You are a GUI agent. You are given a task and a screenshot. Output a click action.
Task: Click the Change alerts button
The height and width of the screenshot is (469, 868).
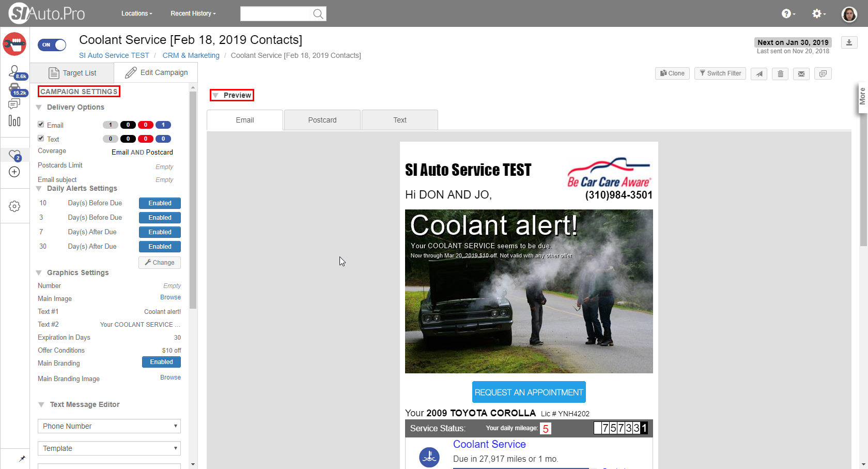(x=160, y=263)
